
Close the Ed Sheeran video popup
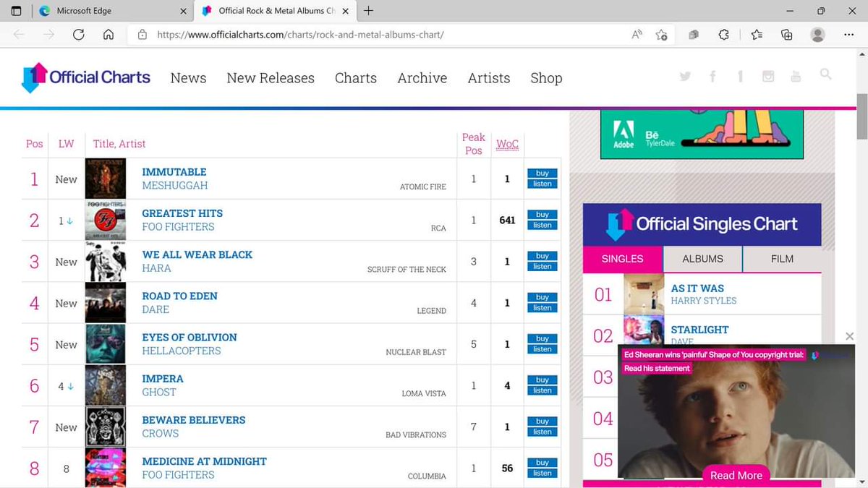pyautogui.click(x=850, y=337)
